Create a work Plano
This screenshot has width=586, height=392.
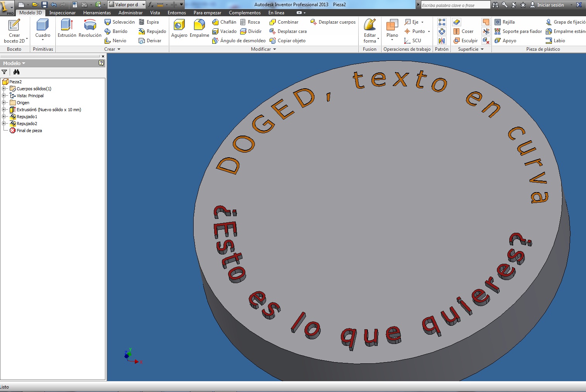pyautogui.click(x=392, y=30)
